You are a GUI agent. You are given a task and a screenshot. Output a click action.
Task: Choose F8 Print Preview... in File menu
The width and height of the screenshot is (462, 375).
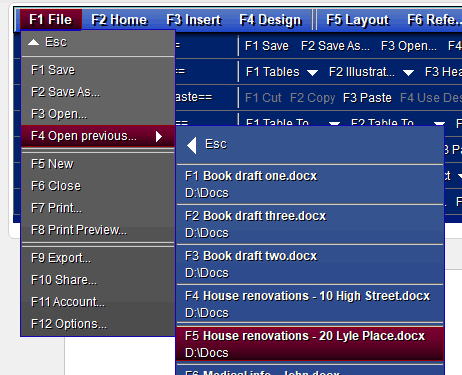pos(98,230)
